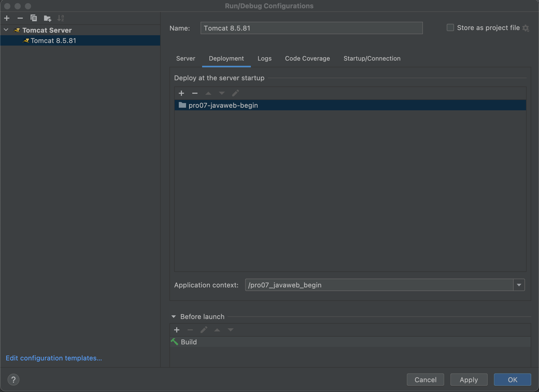Click Tomcat icon beside Tomcat Server group
539x392 pixels.
point(17,30)
